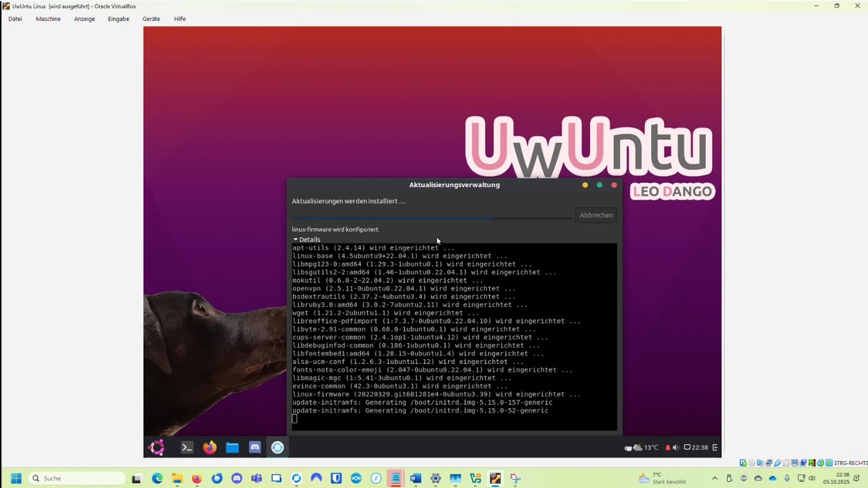This screenshot has width=868, height=488.
Task: Open the UwUntu start menu icon
Action: pos(157,447)
